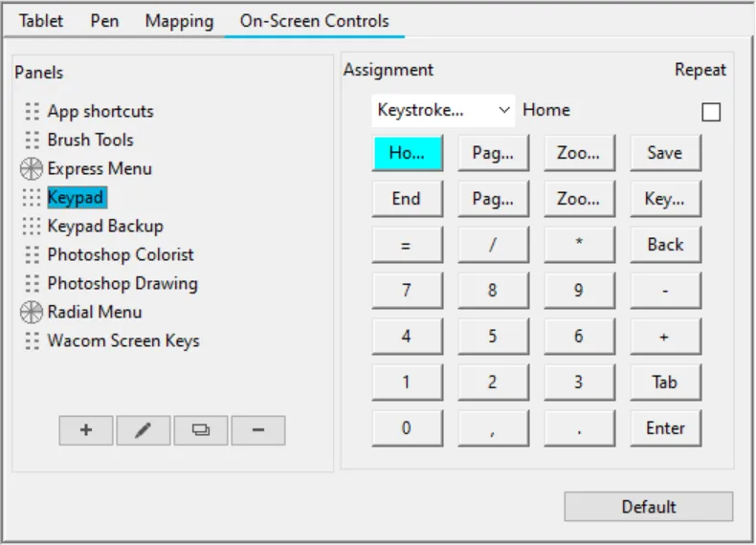
Task: Enable the Repeat checkbox
Action: (711, 112)
